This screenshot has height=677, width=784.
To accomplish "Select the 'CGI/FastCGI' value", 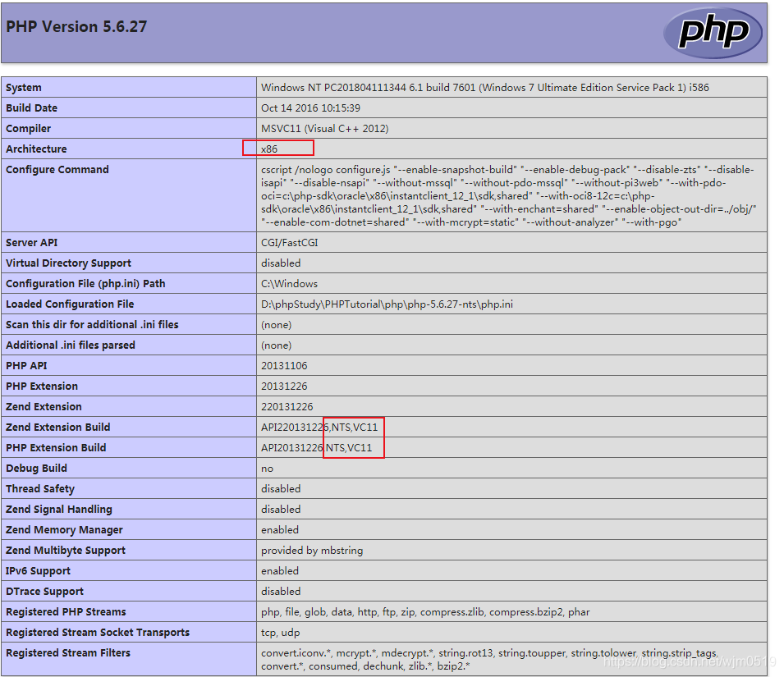I will click(290, 242).
